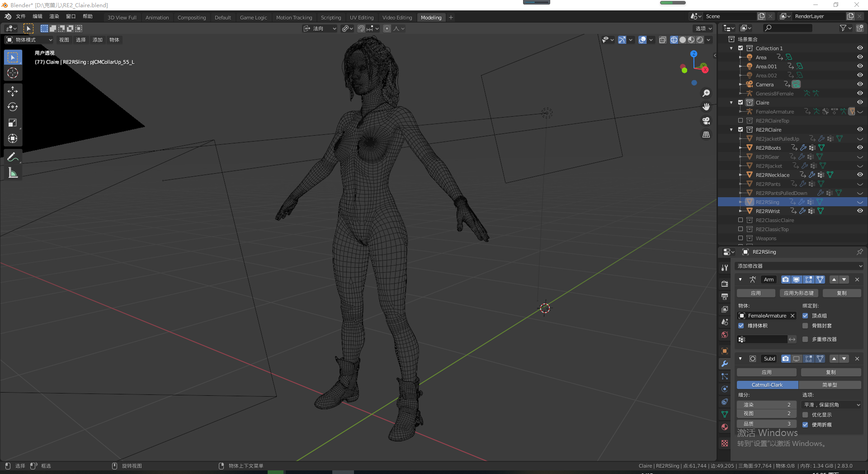Screen dimensions: 868x474
Task: Switch between perspective and orthographic grid icon
Action: tap(706, 135)
